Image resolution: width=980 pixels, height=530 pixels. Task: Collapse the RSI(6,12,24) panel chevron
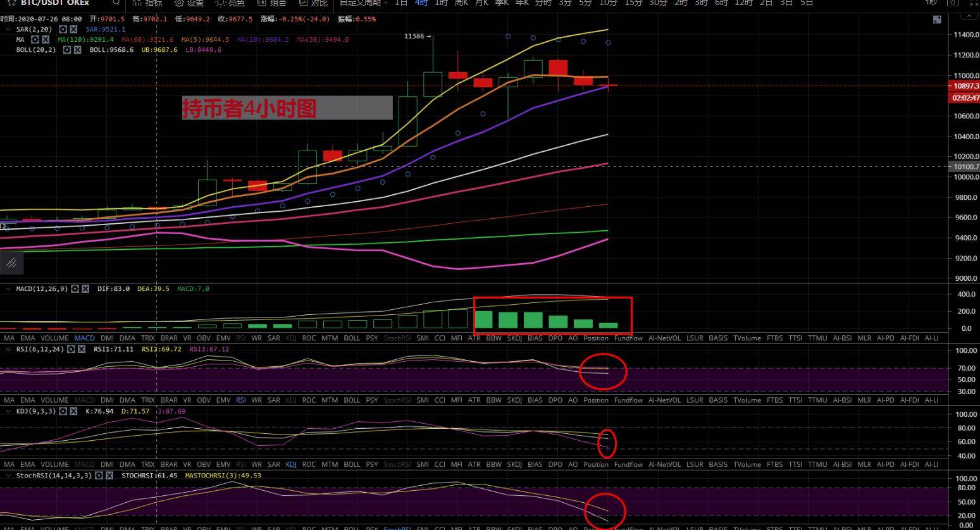point(8,349)
